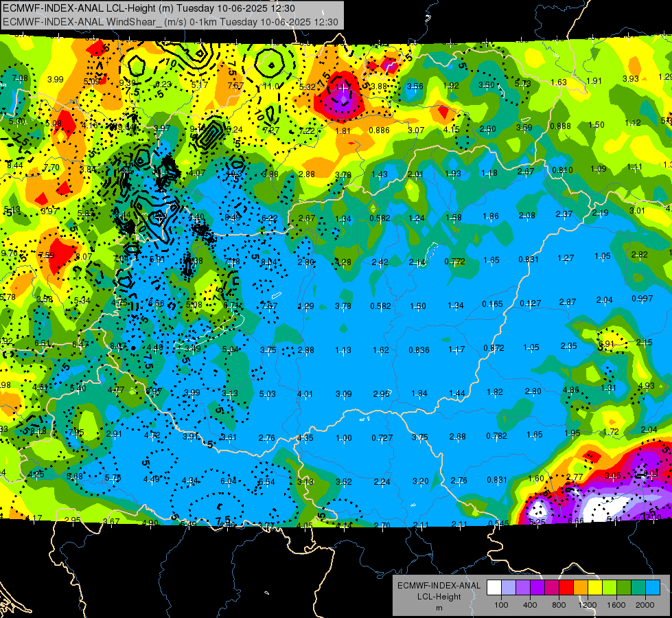Click the wind shear value 0.772
672x618 pixels.
(x=454, y=261)
